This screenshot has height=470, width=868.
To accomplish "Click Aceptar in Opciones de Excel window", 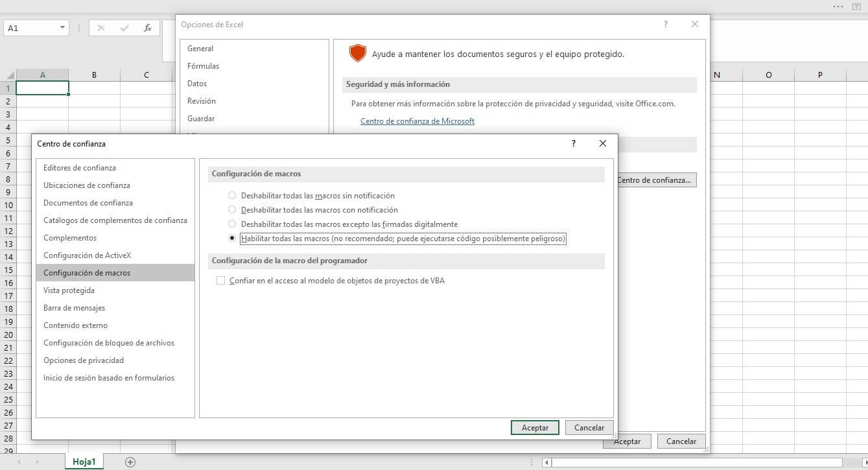I will pos(627,441).
